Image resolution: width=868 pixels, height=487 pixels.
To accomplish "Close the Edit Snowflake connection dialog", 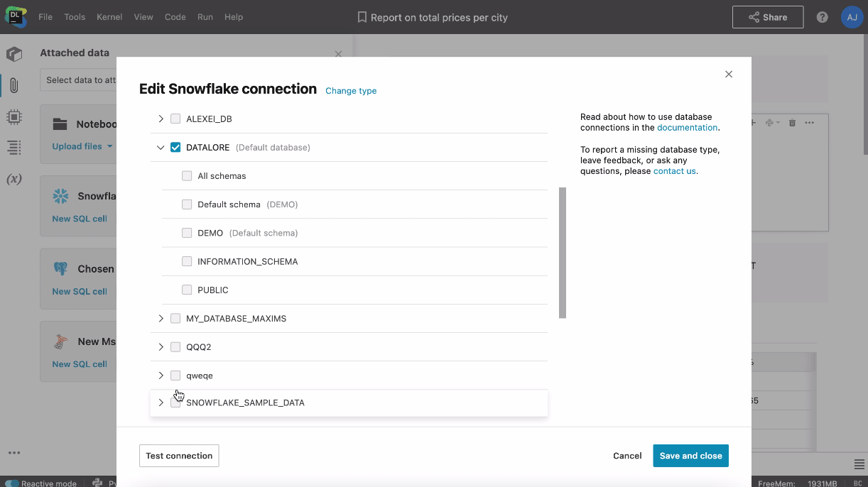I will (728, 75).
